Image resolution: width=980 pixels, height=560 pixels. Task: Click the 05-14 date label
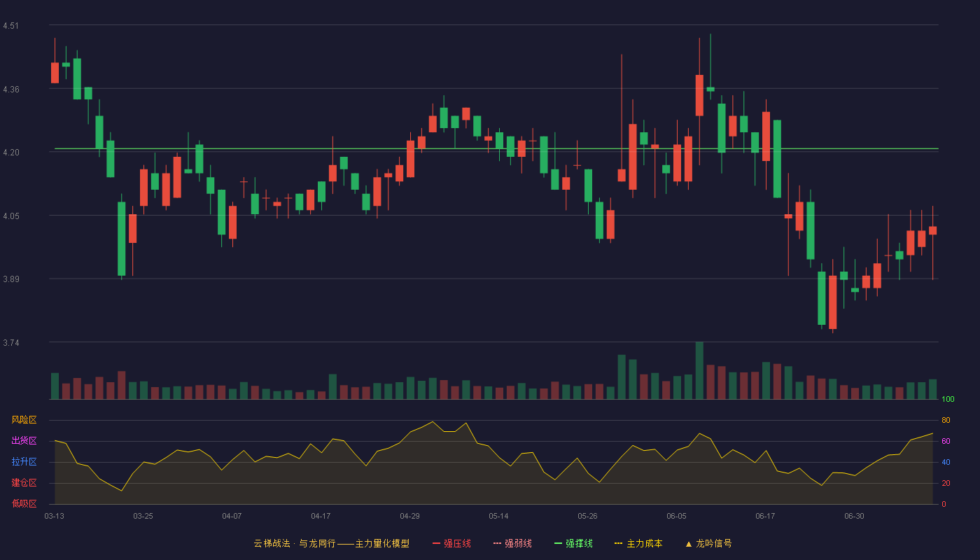coord(498,516)
